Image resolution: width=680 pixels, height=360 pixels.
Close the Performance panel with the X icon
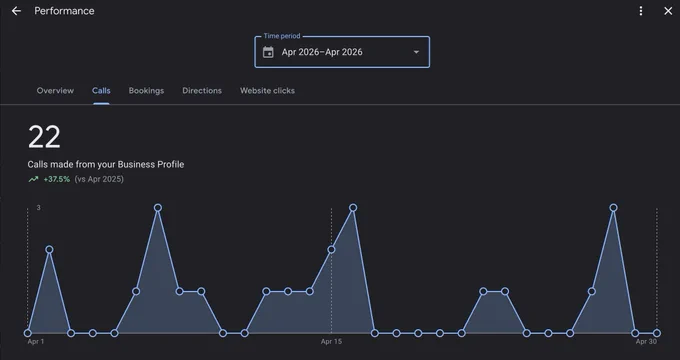point(668,11)
